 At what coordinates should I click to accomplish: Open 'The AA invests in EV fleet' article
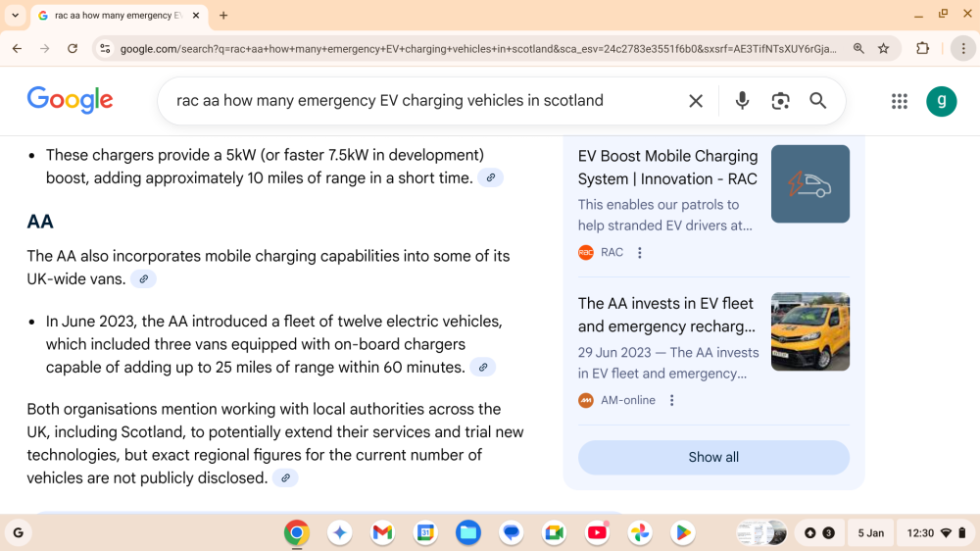pyautogui.click(x=666, y=315)
